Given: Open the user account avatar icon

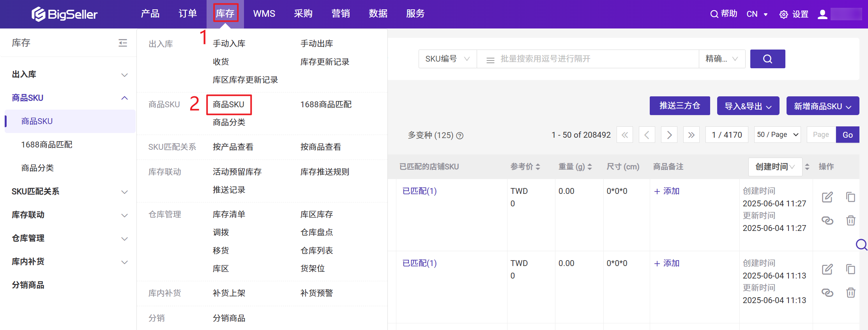Looking at the screenshot, I should [x=822, y=14].
